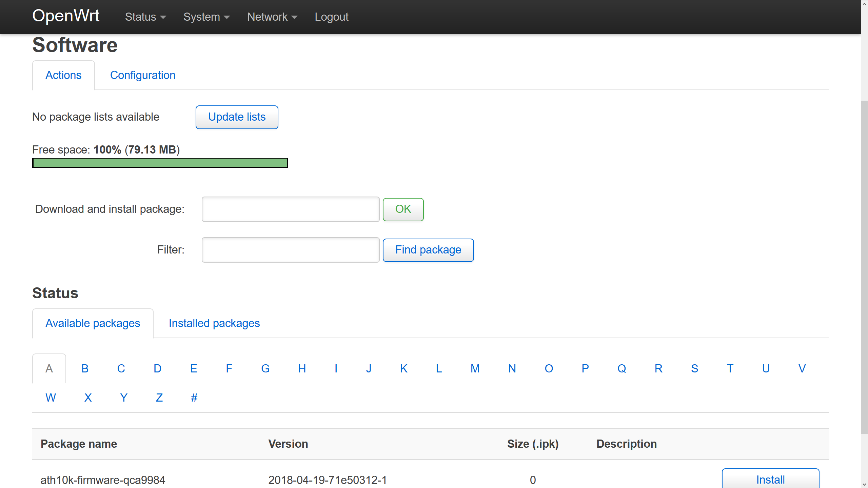This screenshot has height=488, width=868.
Task: Click the green OK button
Action: (x=403, y=209)
